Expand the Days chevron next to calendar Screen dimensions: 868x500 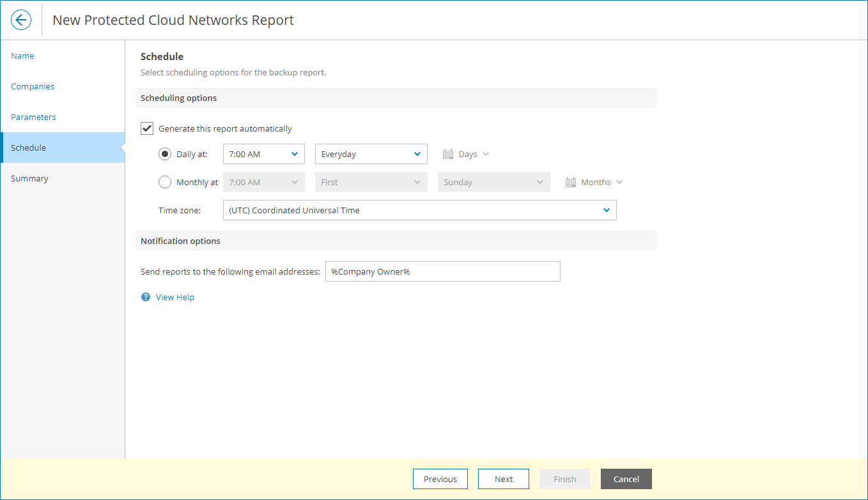coord(485,153)
